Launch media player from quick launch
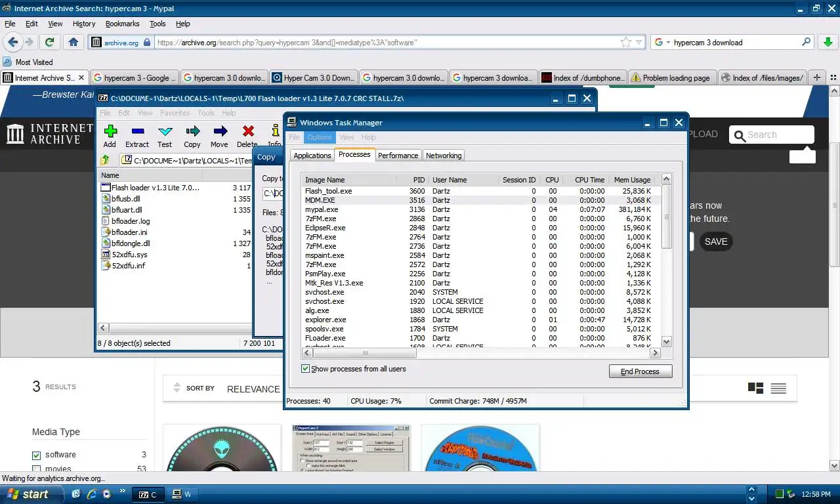The height and width of the screenshot is (504, 840). 106,494
